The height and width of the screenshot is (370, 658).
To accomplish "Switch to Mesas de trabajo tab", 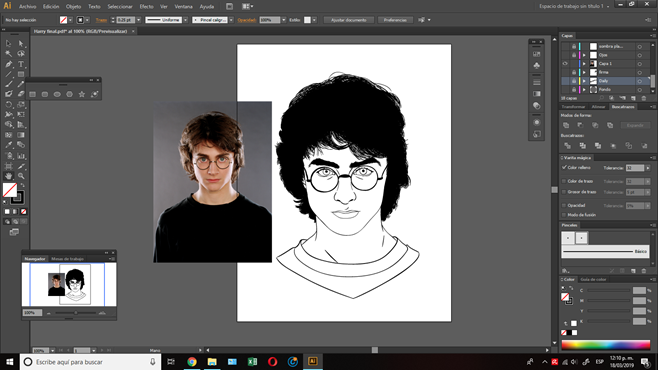I will pos(68,259).
